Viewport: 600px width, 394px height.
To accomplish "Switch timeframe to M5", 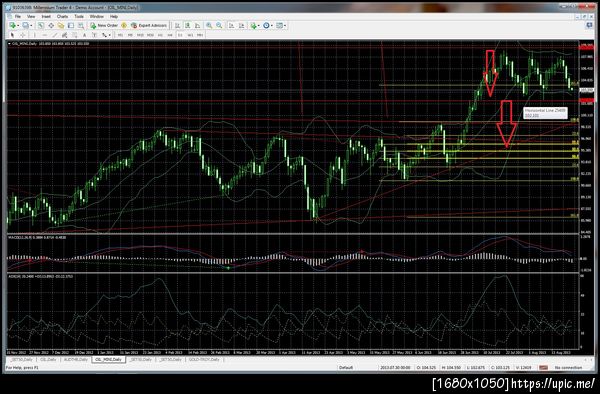I will click(130, 35).
